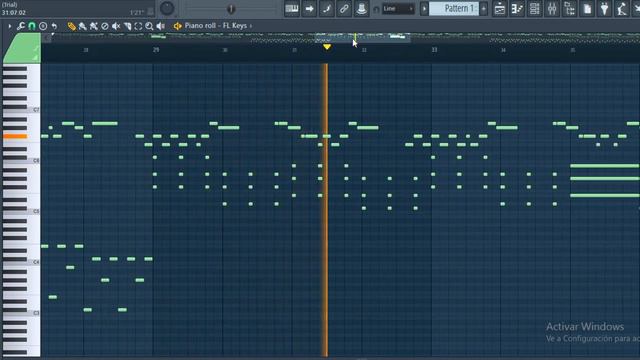Toggle the green snap magnet
640x360 pixels.
(32, 26)
